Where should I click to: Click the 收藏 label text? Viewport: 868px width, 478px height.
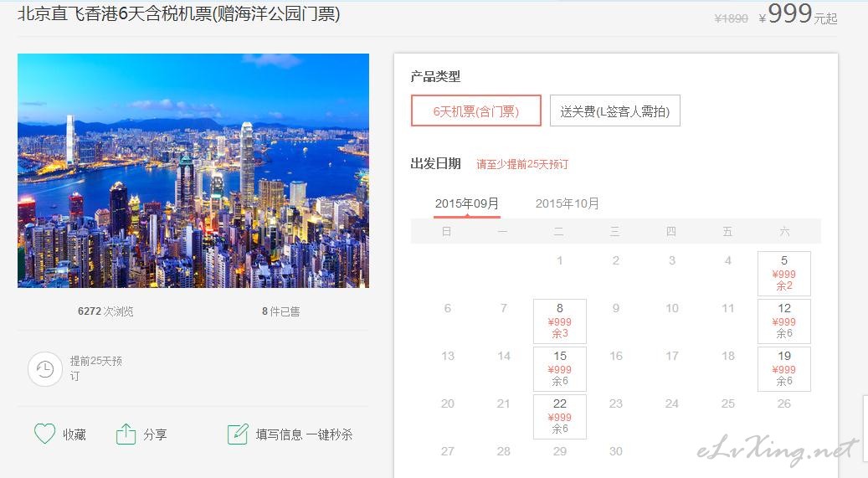[x=74, y=434]
